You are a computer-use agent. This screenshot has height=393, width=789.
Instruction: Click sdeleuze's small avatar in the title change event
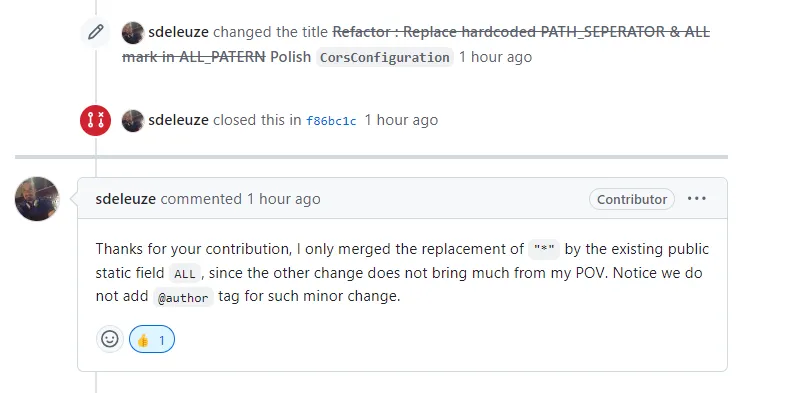133,33
